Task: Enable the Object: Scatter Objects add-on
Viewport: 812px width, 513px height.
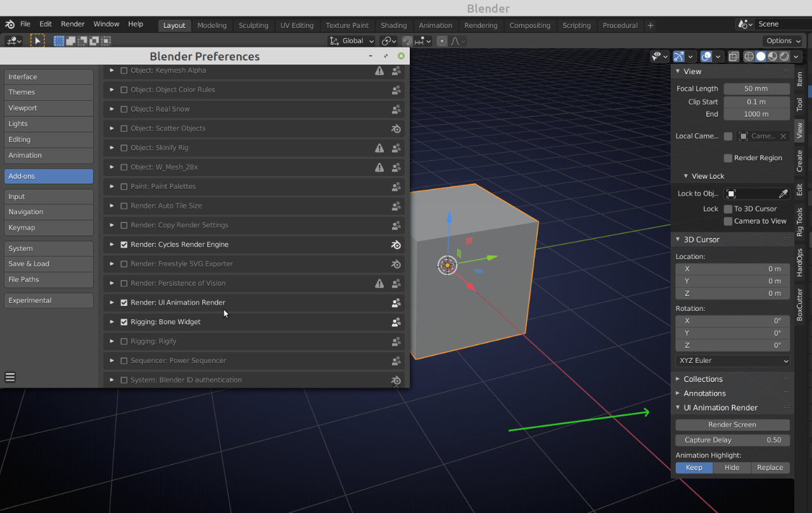Action: [124, 129]
